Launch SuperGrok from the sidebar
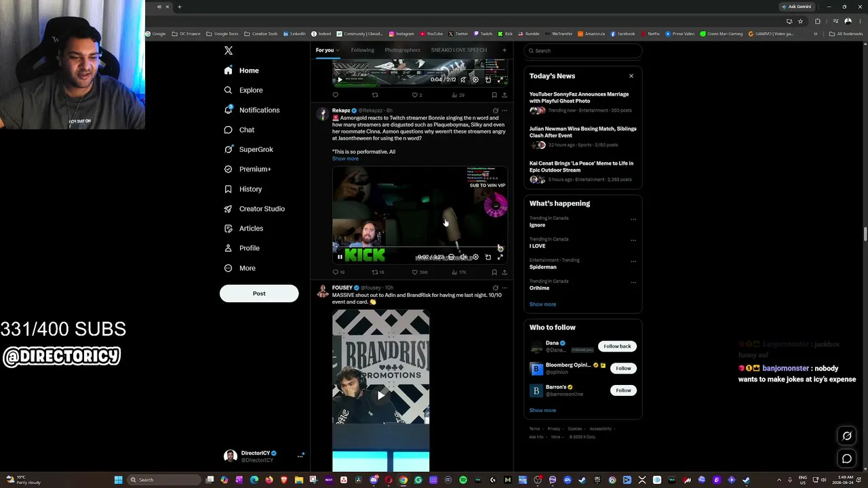Screen dimensions: 868x488 (x=248, y=149)
